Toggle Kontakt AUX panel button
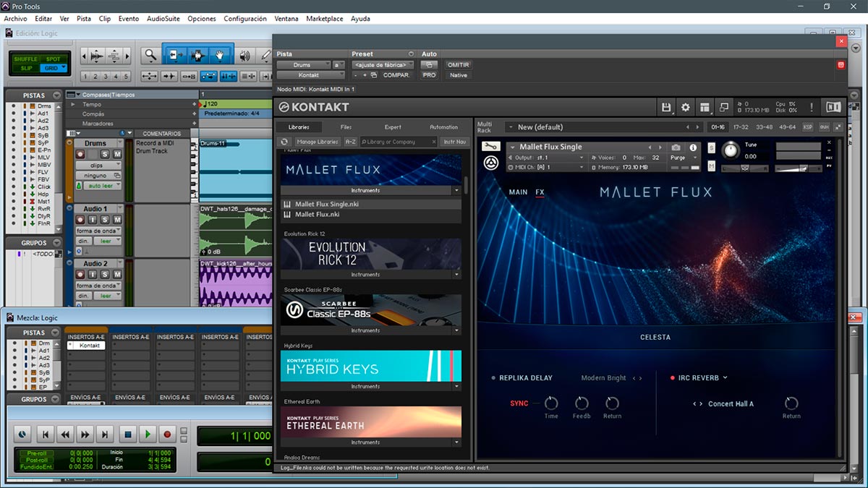 [824, 127]
